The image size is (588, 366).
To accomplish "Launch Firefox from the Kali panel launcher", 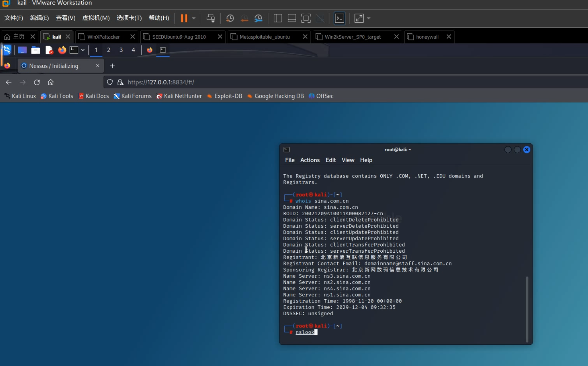I will [62, 50].
